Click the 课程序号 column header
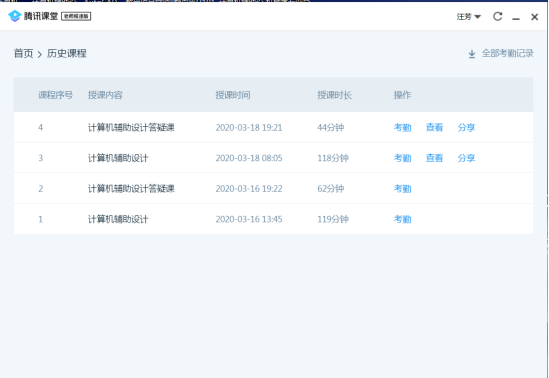549x378 pixels. point(55,95)
